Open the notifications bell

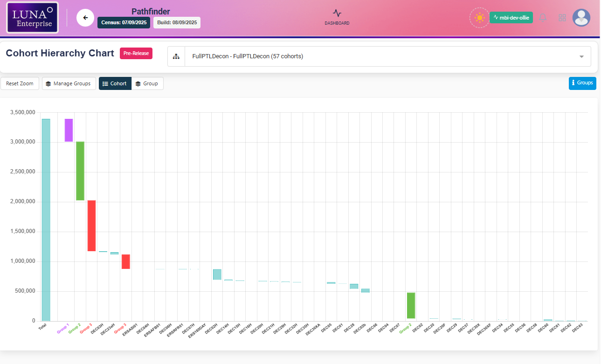[x=543, y=18]
